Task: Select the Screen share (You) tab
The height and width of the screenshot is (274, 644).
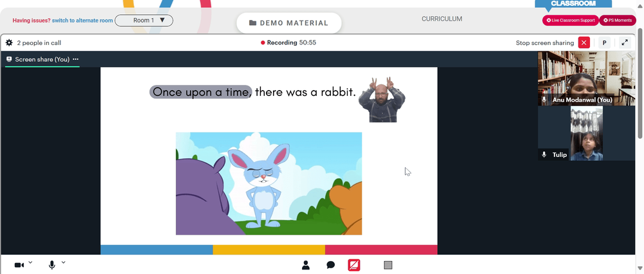Action: [43, 59]
